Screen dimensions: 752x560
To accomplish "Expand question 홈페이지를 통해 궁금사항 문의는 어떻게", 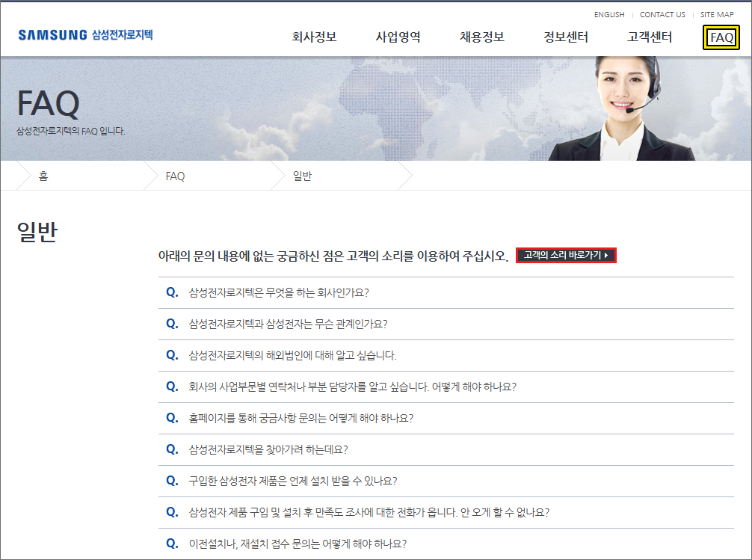I will pos(446,419).
